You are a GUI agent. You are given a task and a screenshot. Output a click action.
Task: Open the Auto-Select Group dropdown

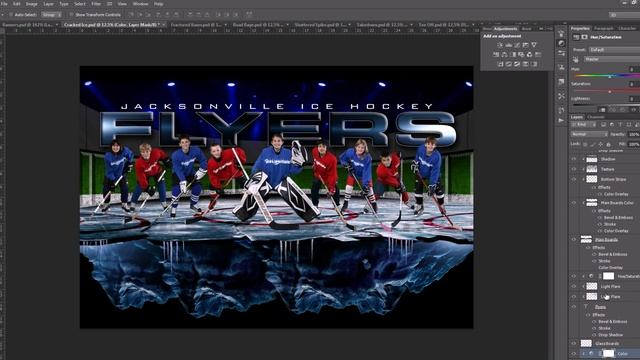click(x=51, y=15)
